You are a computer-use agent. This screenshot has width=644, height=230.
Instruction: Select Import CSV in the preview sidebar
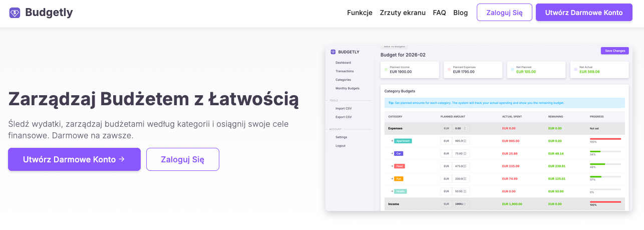click(344, 108)
